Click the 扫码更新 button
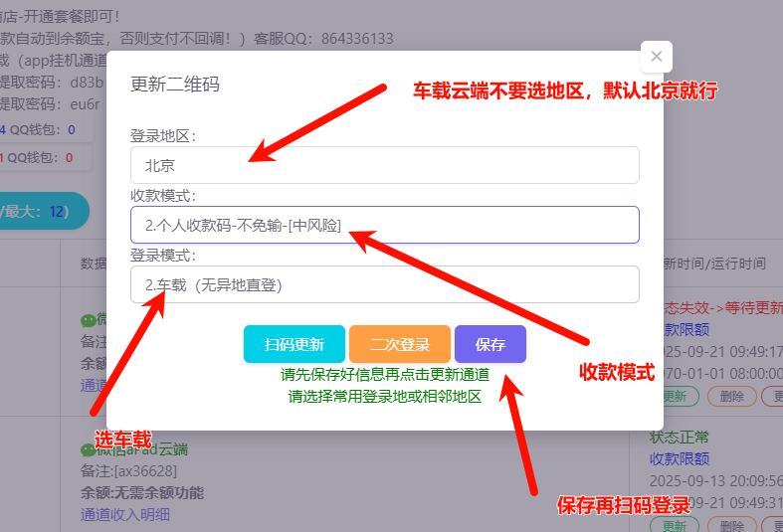783x532 pixels. [x=294, y=345]
